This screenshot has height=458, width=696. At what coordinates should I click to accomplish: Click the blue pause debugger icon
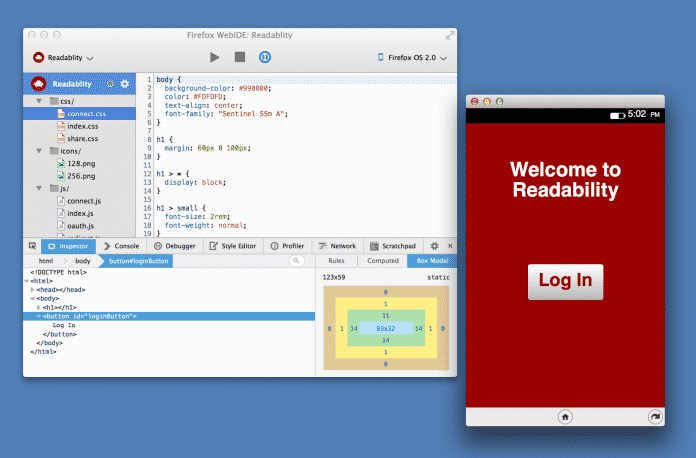click(x=264, y=58)
